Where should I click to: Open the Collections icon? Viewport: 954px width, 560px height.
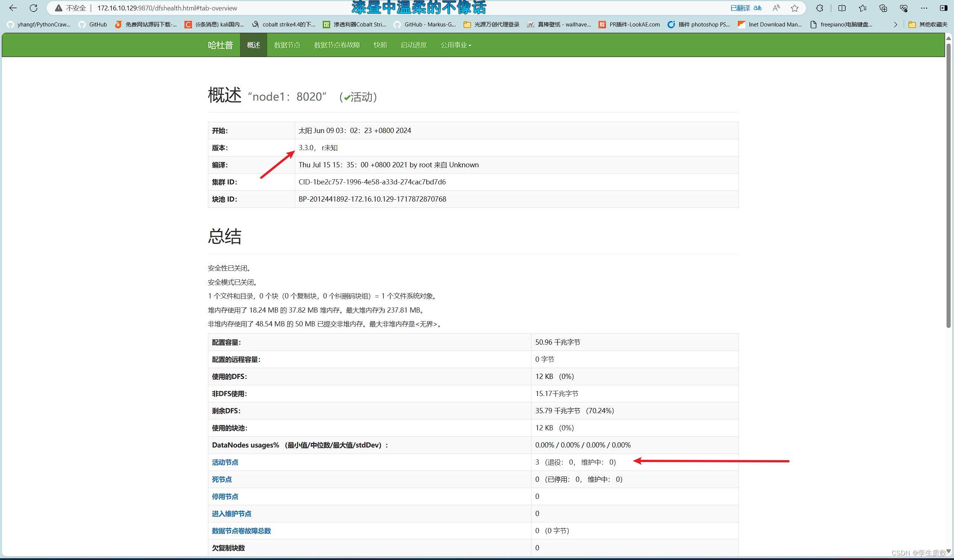[x=883, y=8]
